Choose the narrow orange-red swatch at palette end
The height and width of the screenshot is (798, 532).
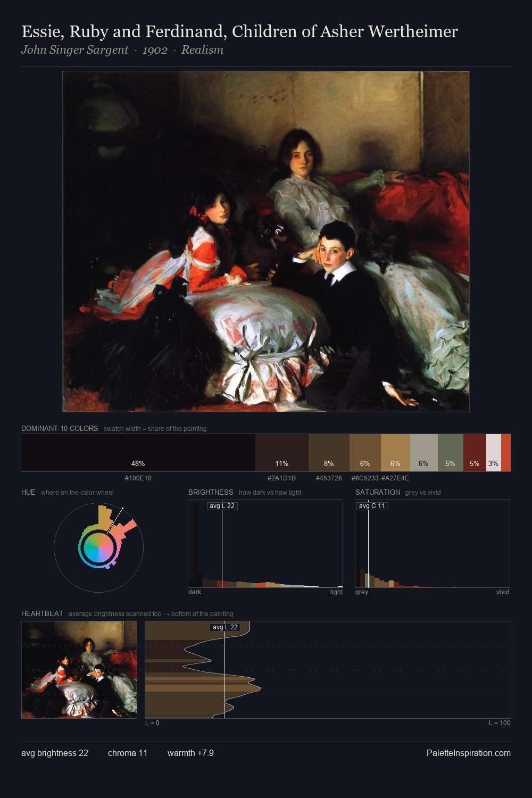click(x=506, y=453)
